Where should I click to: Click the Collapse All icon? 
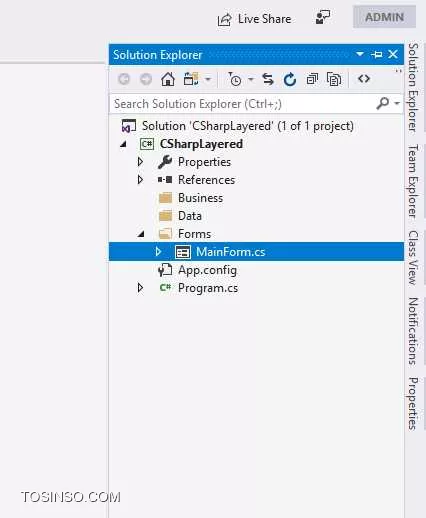(x=312, y=79)
